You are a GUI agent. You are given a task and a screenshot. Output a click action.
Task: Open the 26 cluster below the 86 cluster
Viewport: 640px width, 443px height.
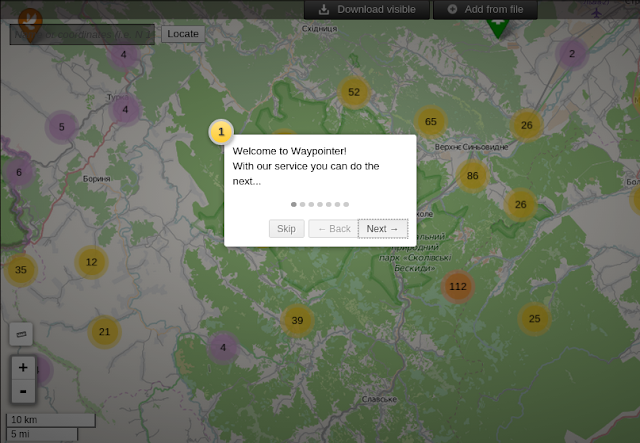click(x=520, y=205)
